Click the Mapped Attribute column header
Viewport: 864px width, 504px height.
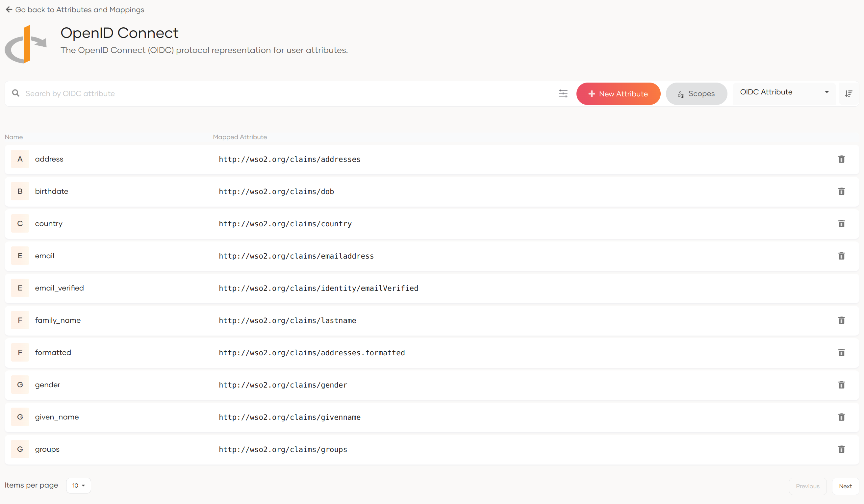pyautogui.click(x=240, y=137)
